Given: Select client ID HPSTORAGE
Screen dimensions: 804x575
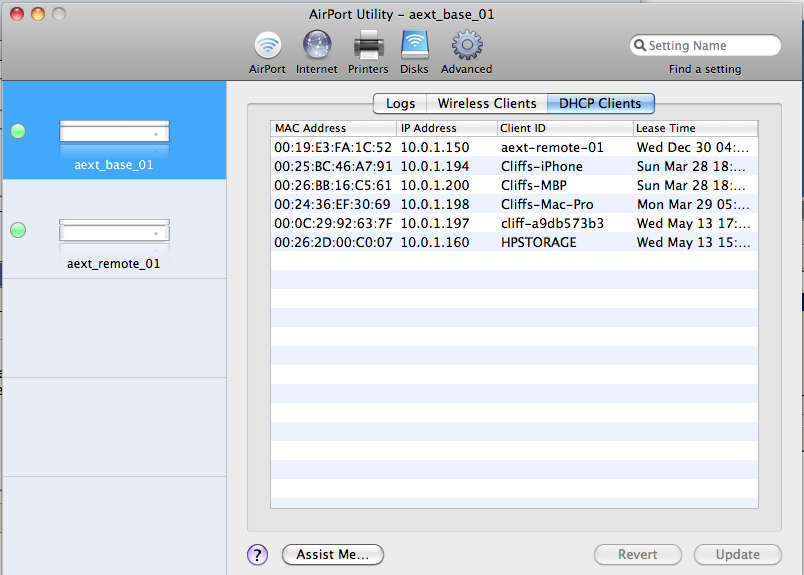Looking at the screenshot, I should [539, 243].
